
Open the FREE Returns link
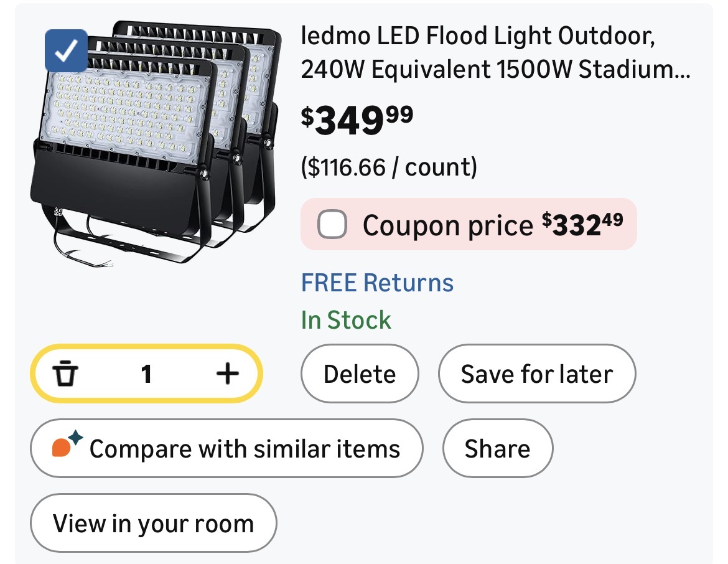[377, 283]
